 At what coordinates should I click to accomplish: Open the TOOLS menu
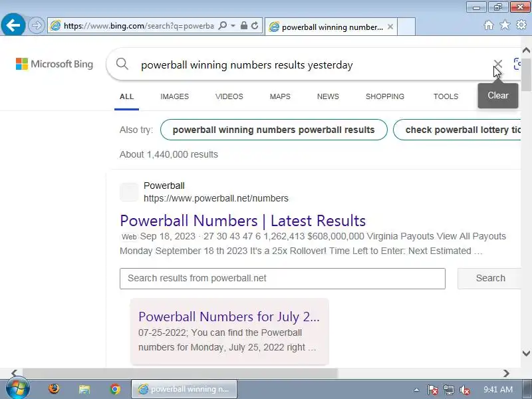pos(446,96)
